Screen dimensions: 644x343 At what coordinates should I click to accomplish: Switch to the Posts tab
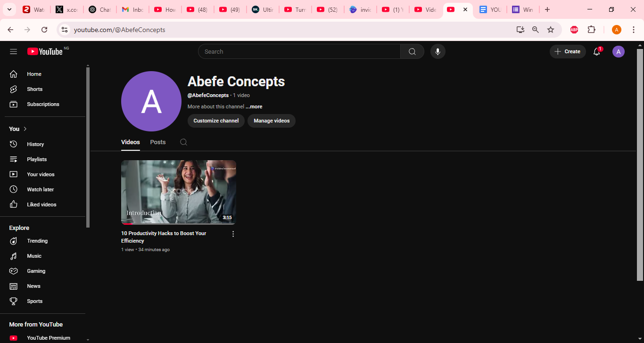(x=158, y=142)
